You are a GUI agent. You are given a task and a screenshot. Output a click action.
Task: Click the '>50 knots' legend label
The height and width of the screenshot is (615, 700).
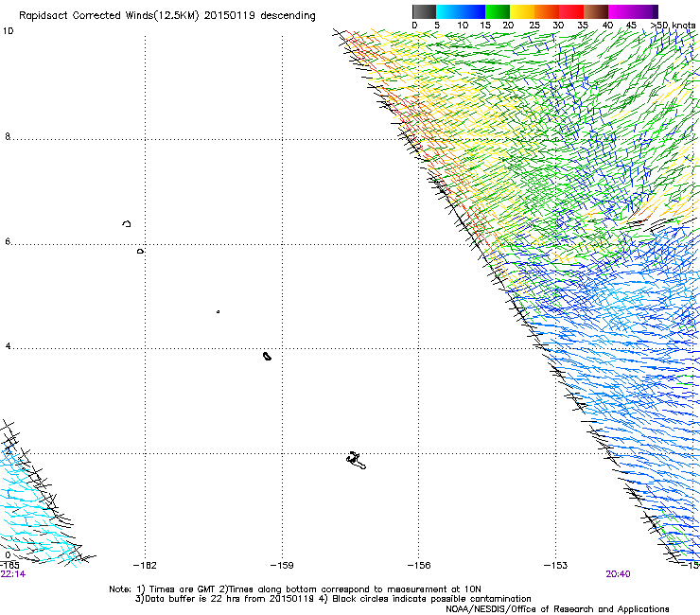[674, 26]
